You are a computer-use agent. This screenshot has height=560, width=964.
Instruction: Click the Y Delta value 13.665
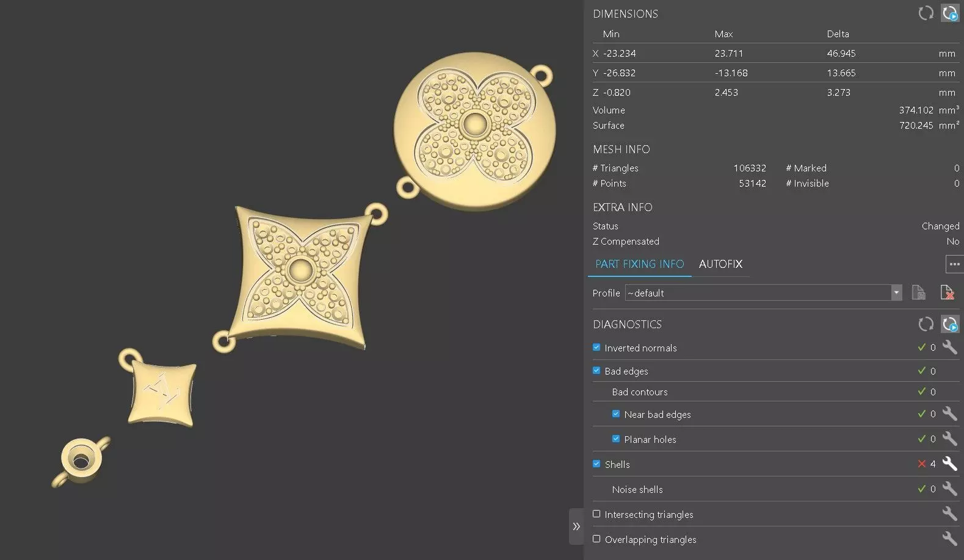(x=841, y=73)
